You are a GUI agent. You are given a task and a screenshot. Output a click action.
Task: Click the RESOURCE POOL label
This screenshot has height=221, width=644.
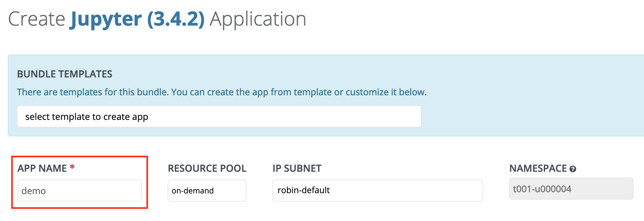click(x=207, y=169)
